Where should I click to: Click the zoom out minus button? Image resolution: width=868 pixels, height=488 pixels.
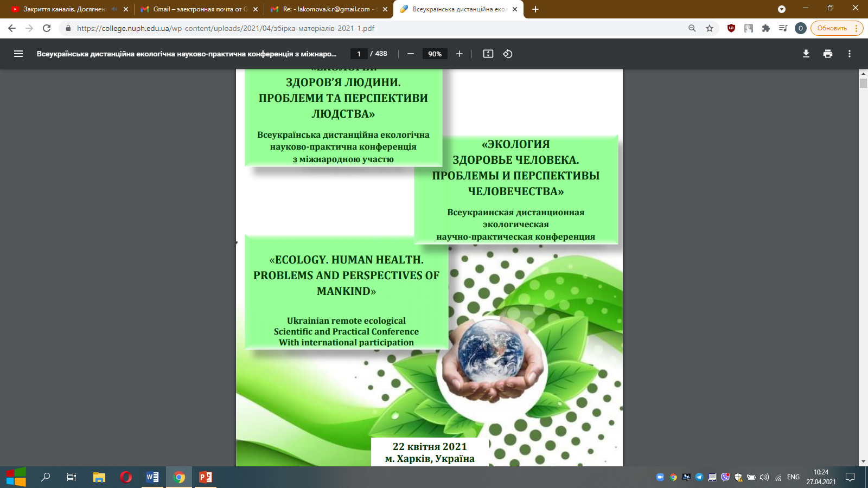[411, 54]
